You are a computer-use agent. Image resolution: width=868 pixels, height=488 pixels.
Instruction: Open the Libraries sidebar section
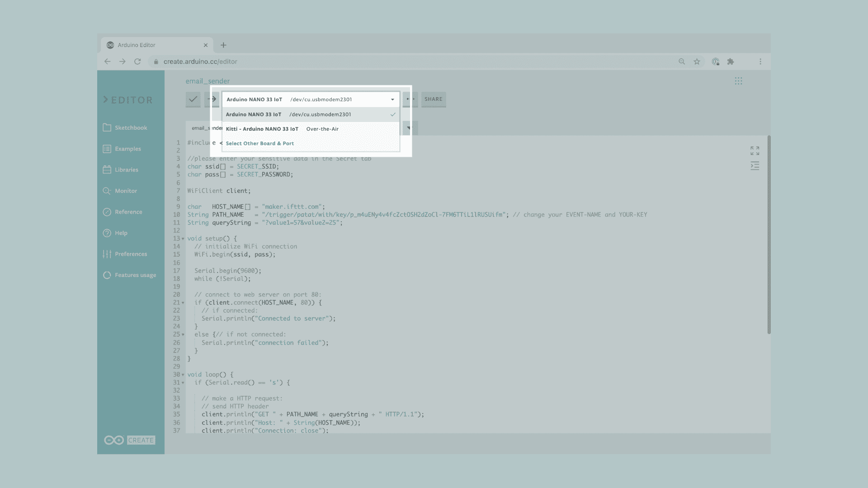[126, 170]
